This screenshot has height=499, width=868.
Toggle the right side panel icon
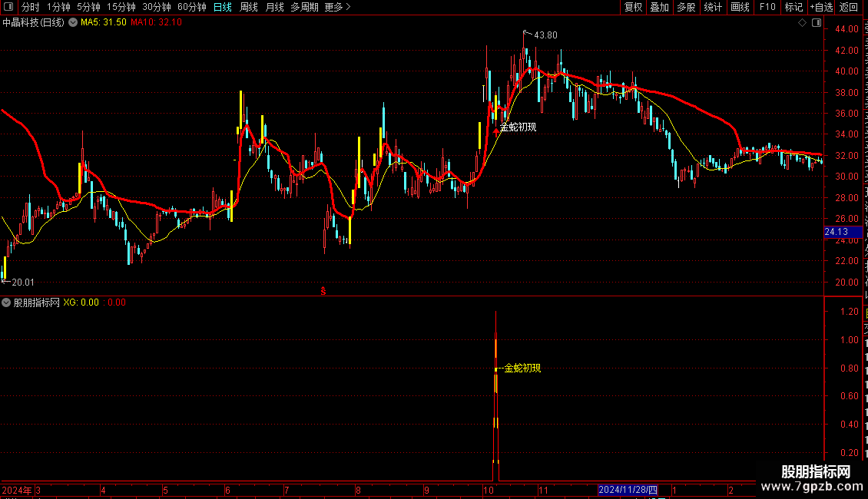click(x=817, y=23)
